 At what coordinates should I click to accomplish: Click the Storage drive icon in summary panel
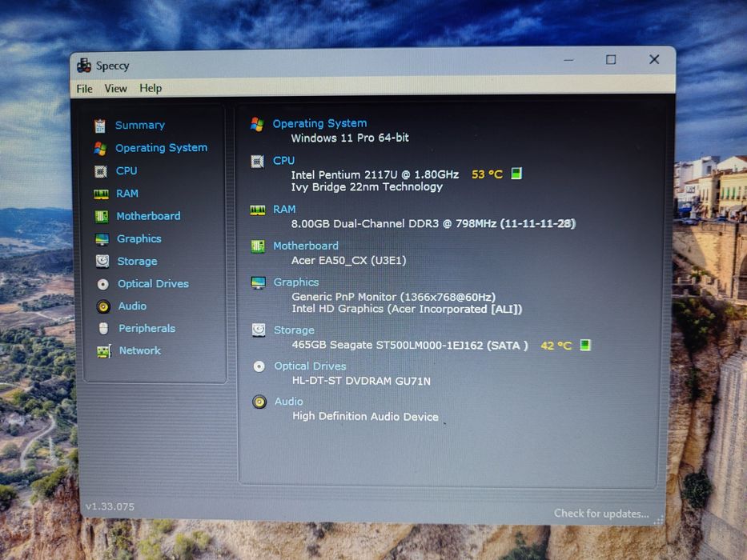pos(259,330)
